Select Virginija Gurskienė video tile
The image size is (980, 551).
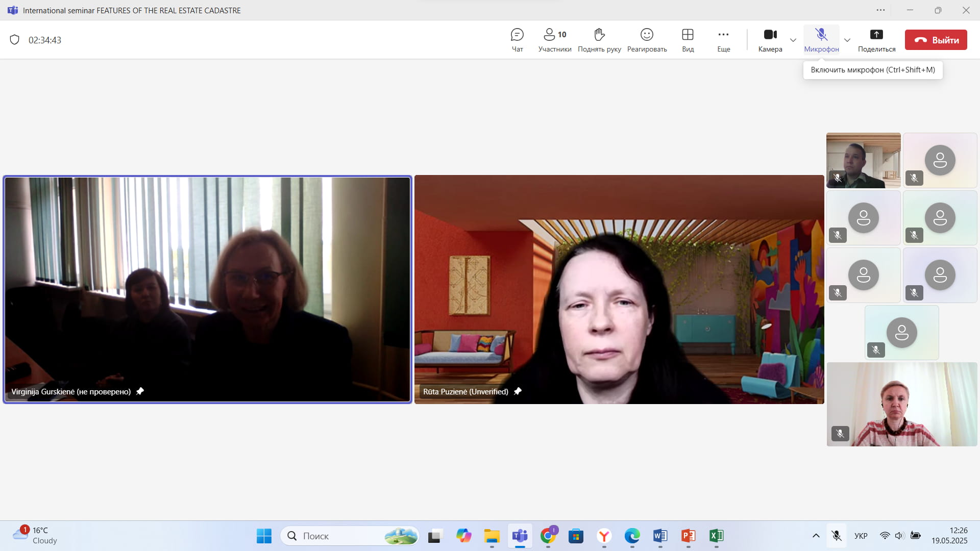point(207,289)
